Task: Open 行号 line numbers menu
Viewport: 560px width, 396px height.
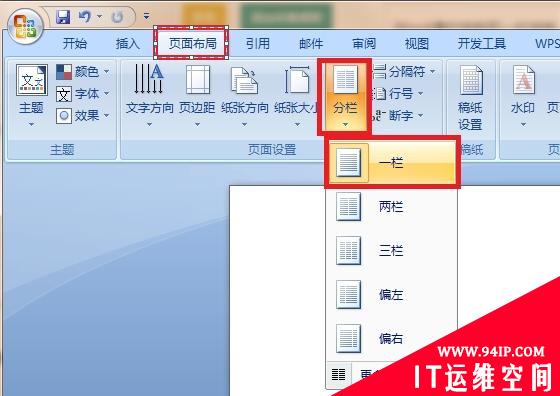Action: coord(398,94)
